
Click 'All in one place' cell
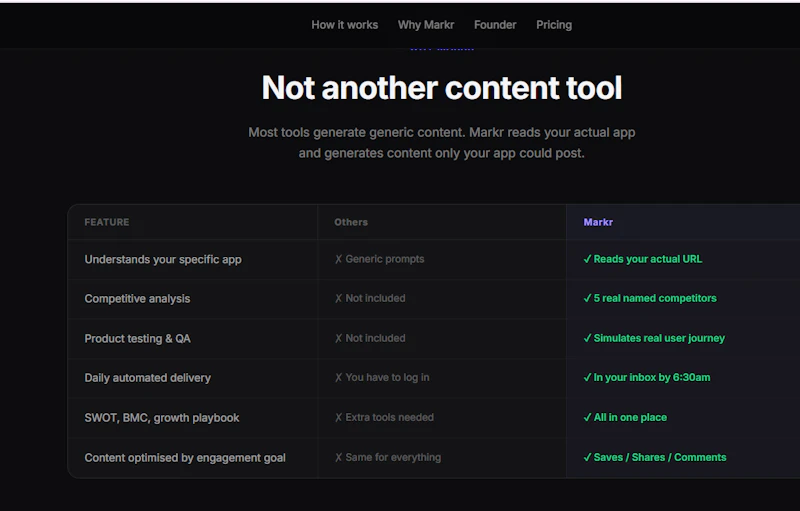(x=625, y=417)
